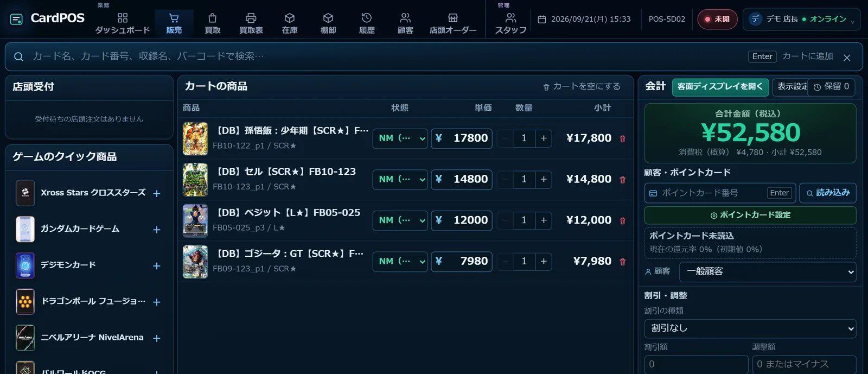
Task: Delete ゴジータ：GT from the cart
Action: 623,262
